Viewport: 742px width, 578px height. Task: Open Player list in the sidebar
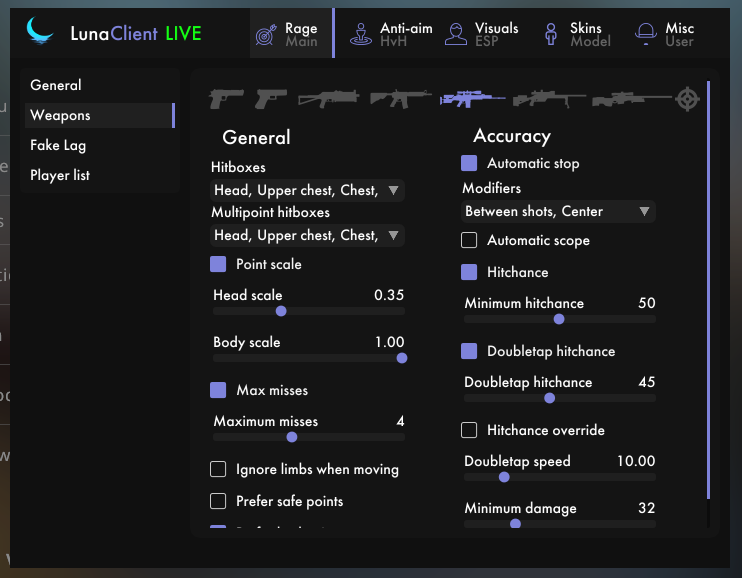[x=100, y=175]
